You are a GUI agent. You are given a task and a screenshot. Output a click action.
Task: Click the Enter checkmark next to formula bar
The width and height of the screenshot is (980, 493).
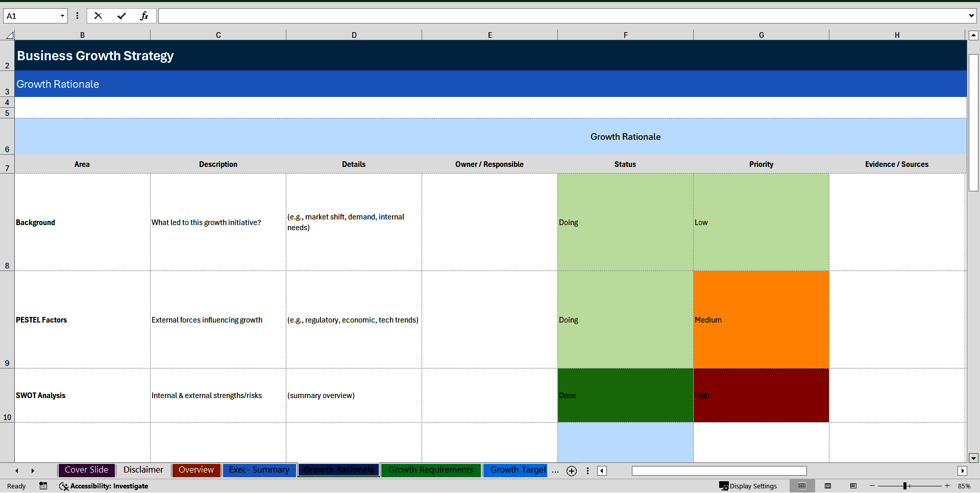tap(121, 16)
